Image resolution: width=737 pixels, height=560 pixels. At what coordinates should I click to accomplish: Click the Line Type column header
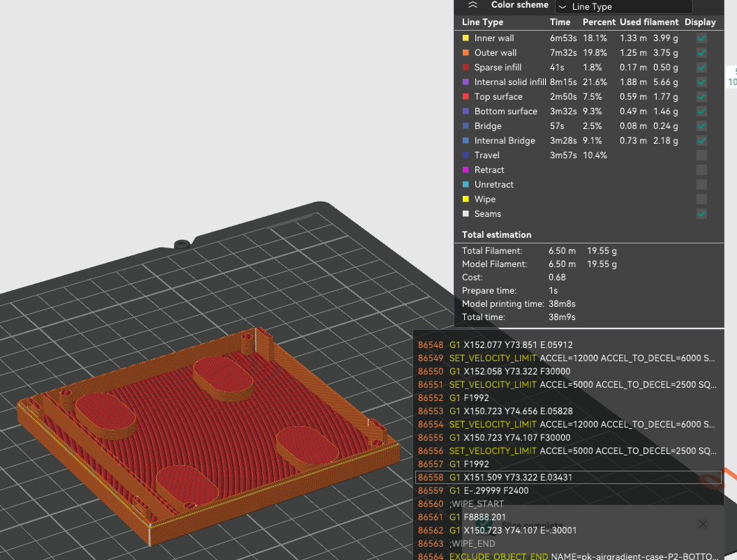pos(482,22)
